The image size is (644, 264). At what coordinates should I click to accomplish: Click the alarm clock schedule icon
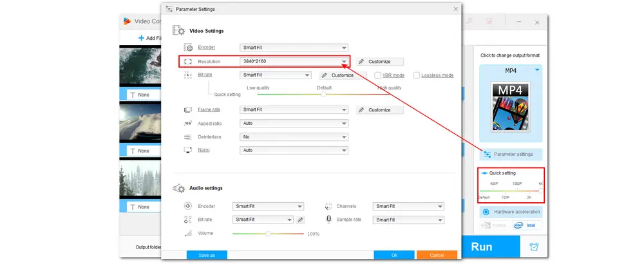[534, 247]
